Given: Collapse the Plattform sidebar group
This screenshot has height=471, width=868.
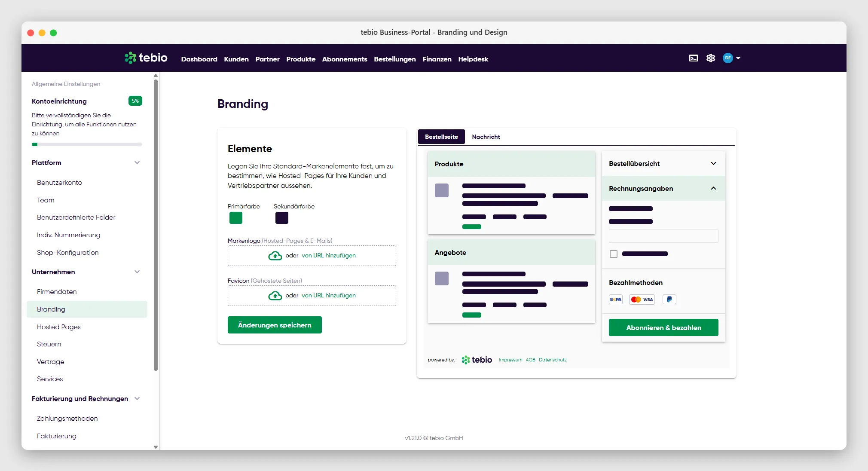Looking at the screenshot, I should (x=137, y=162).
